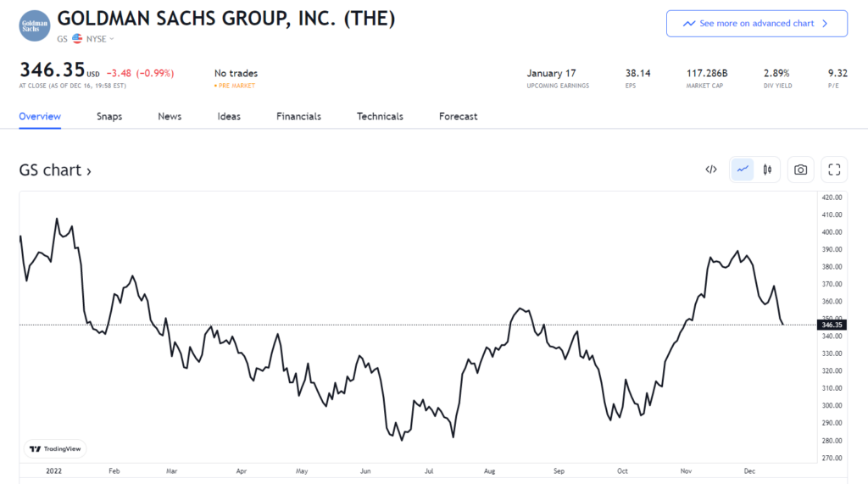Switch to line chart style
Viewport: 868px width, 484px height.
click(x=743, y=170)
